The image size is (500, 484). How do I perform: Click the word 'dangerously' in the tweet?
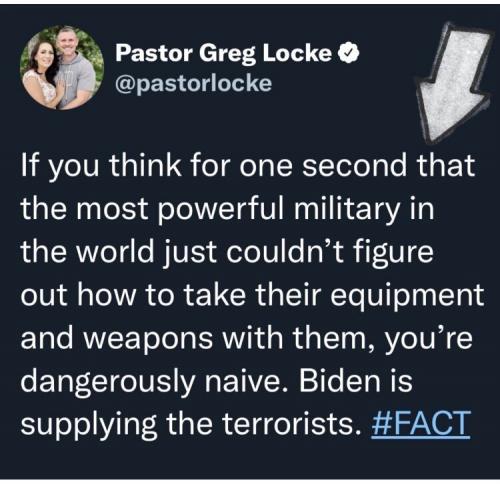tap(107, 382)
